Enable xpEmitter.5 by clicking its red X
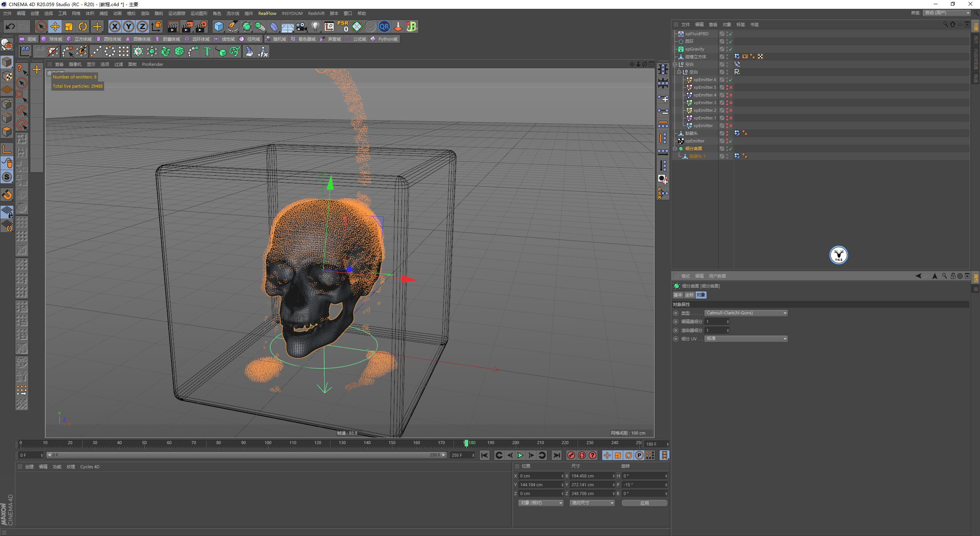Image resolution: width=980 pixels, height=536 pixels. 731,87
